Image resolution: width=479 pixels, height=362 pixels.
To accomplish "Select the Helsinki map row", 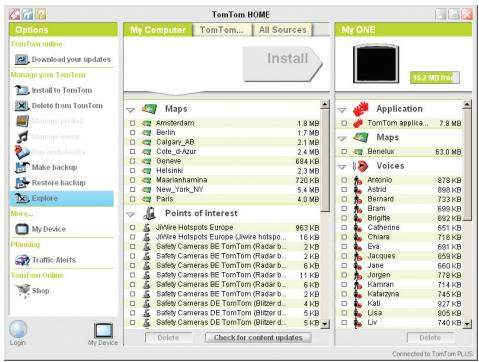I will pos(222,171).
